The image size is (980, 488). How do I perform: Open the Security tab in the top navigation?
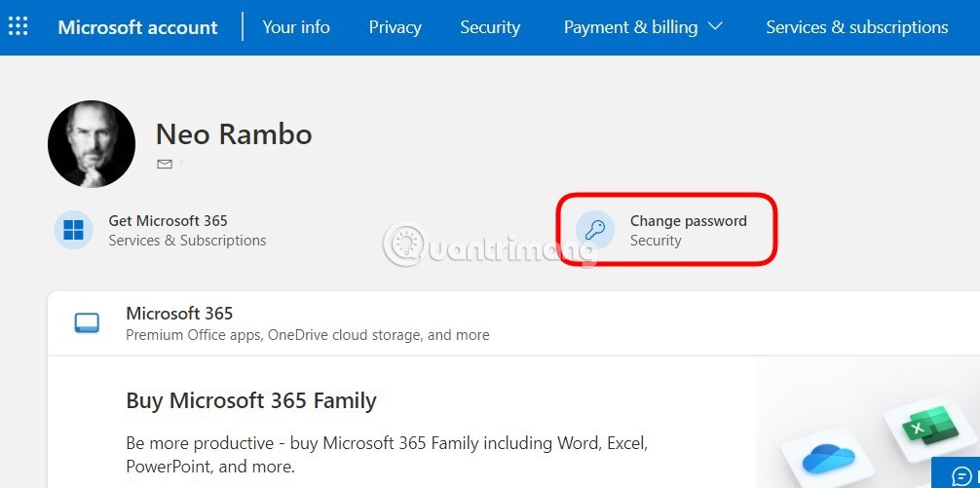click(x=490, y=27)
